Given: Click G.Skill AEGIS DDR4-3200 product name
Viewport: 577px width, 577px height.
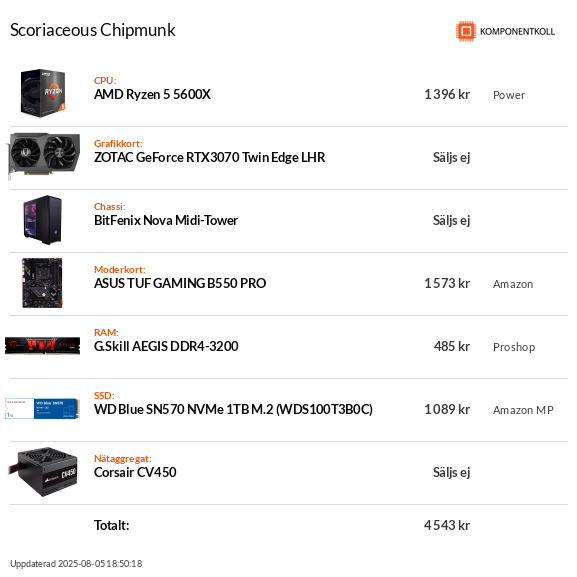Looking at the screenshot, I should click(166, 346).
